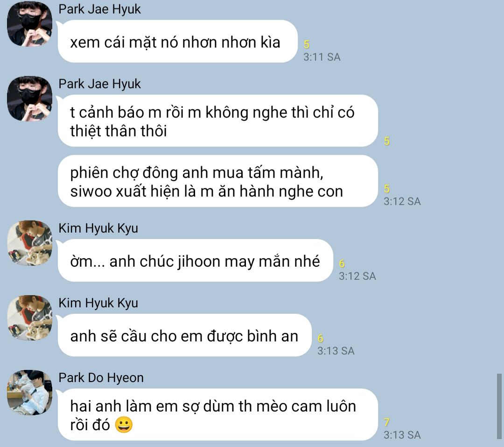
Task: Click unread count 7 near last message
Action: coord(387,422)
